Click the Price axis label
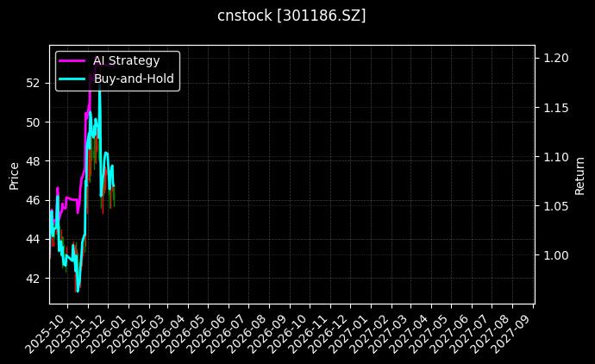Image resolution: width=595 pixels, height=364 pixels. (14, 174)
